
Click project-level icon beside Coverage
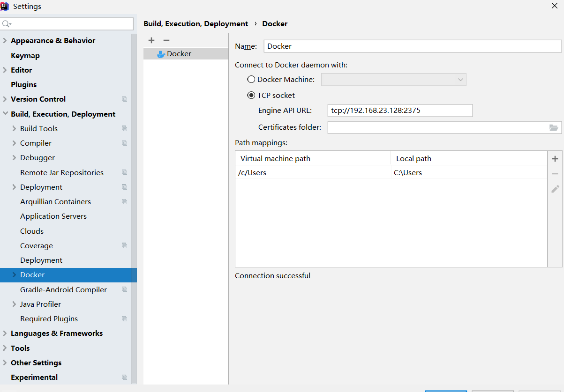(x=124, y=245)
